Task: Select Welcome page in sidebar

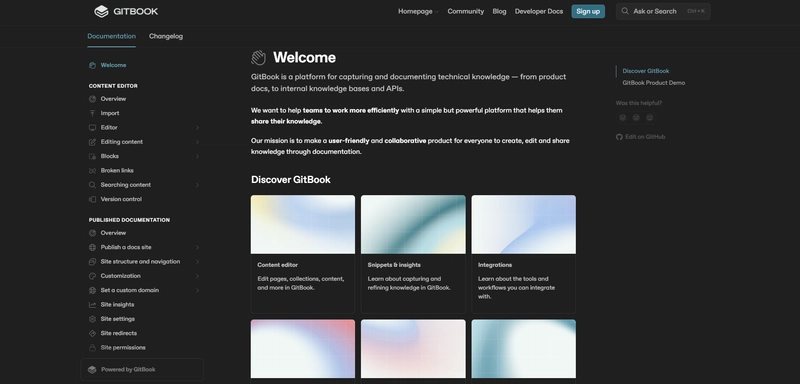Action: click(x=113, y=65)
